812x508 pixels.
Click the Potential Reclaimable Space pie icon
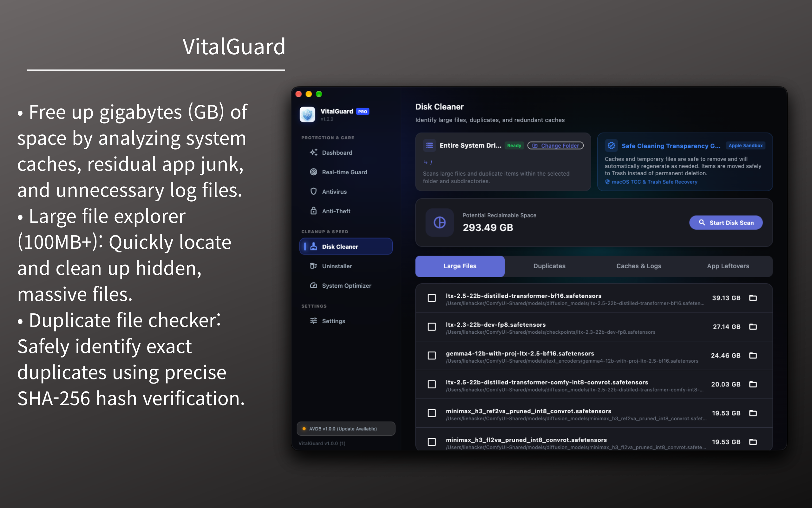(x=440, y=223)
